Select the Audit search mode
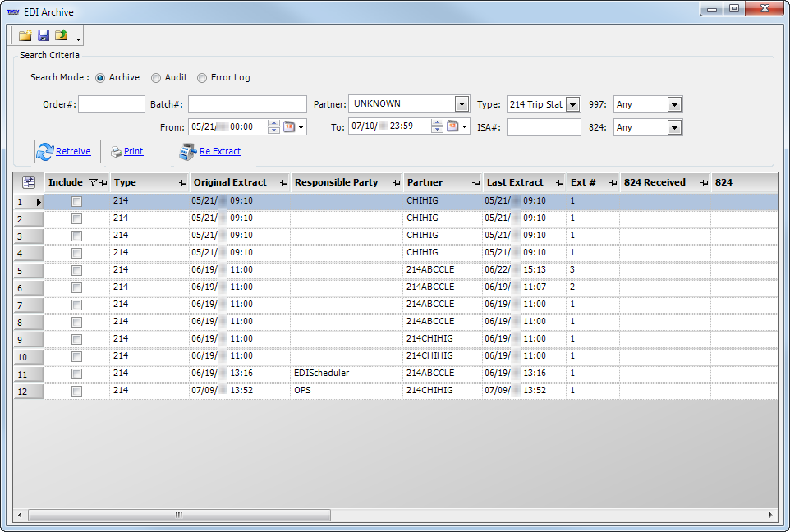The width and height of the screenshot is (790, 532). (x=156, y=78)
